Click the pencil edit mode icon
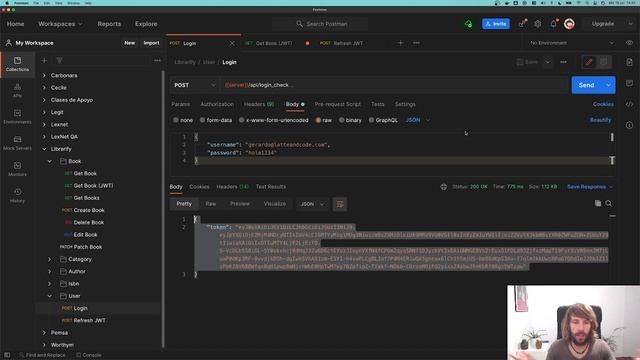Screen dimensions: 640x360 click(589, 62)
